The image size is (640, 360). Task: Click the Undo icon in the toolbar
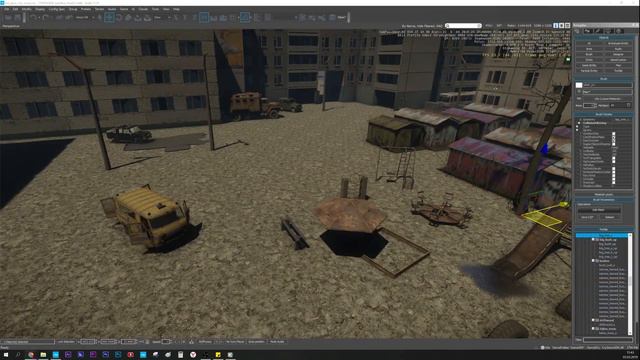33,18
